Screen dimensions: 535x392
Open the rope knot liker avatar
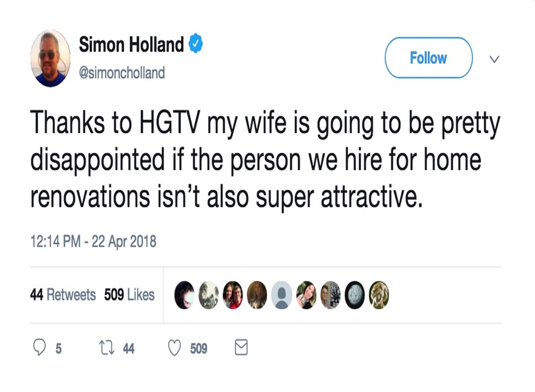379,295
